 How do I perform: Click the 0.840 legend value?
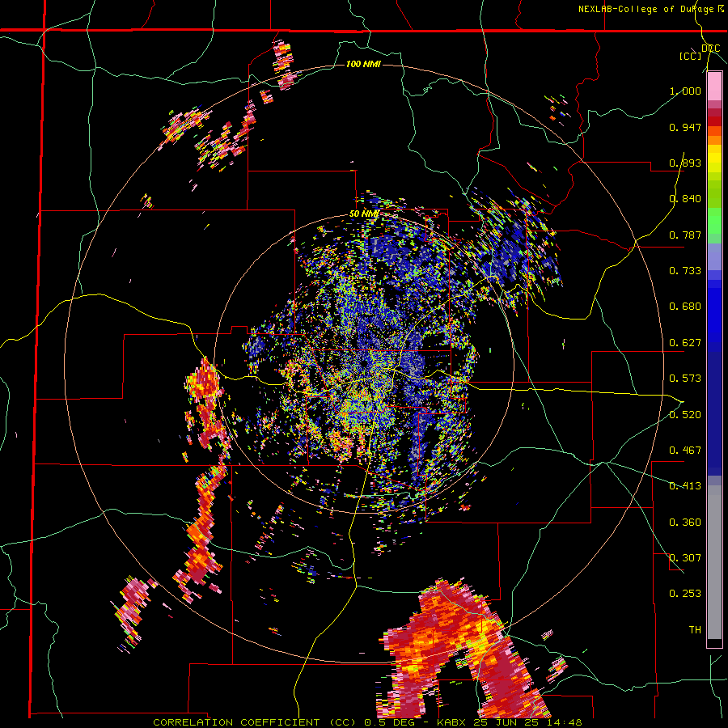(685, 199)
